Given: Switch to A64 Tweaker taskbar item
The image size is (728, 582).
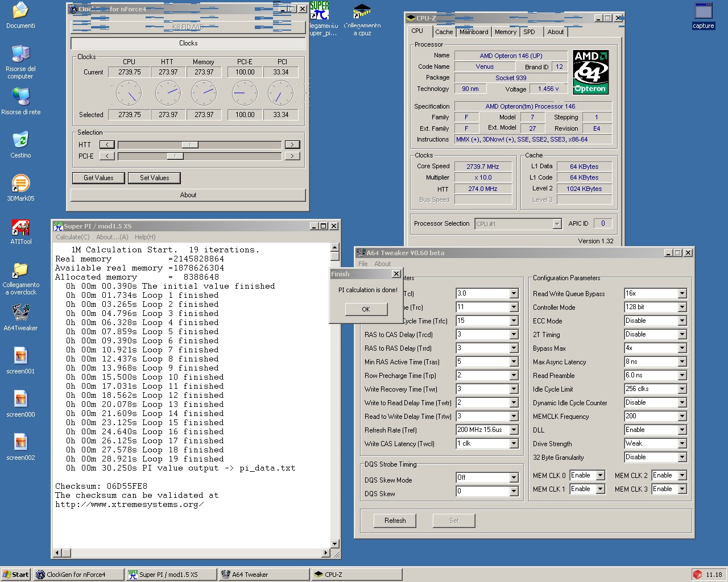Looking at the screenshot, I should click(x=264, y=575).
